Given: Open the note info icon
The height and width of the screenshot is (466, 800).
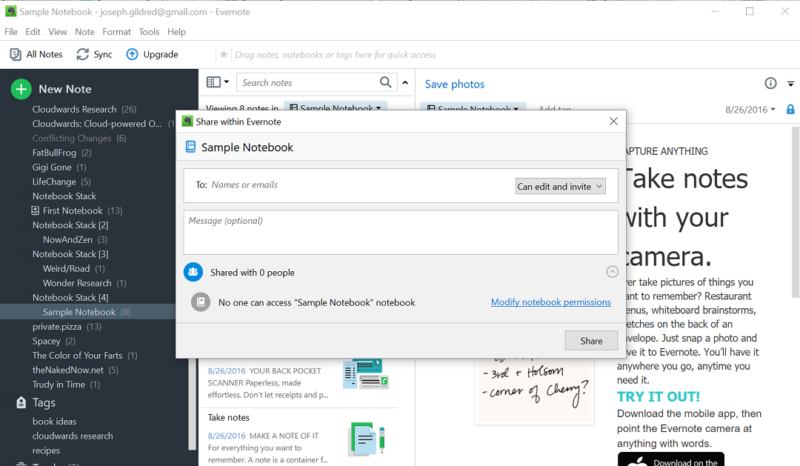Looking at the screenshot, I should (770, 83).
